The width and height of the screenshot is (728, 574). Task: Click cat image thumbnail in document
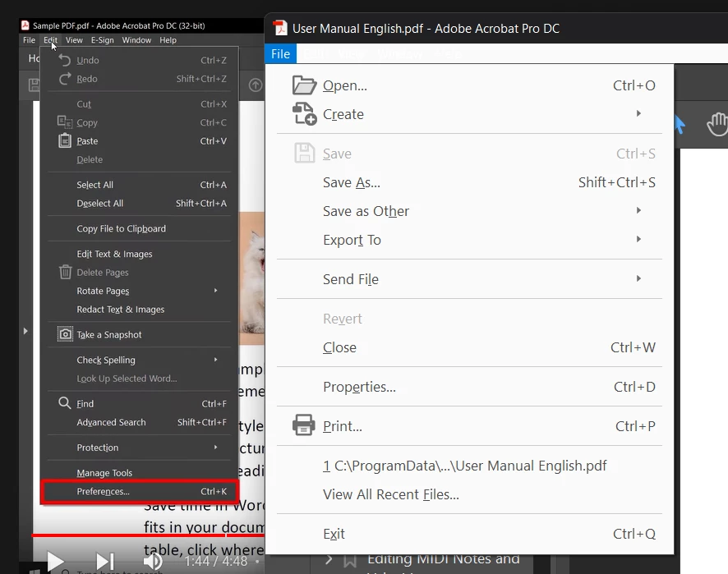tap(251, 278)
